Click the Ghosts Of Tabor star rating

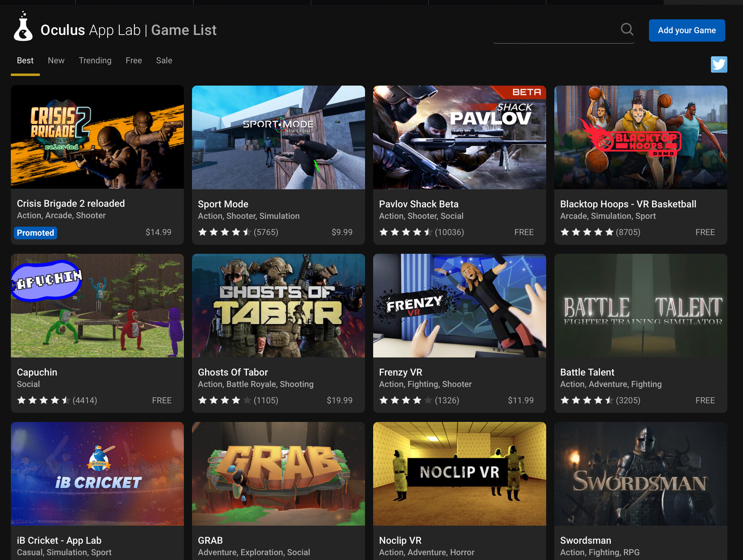(225, 400)
